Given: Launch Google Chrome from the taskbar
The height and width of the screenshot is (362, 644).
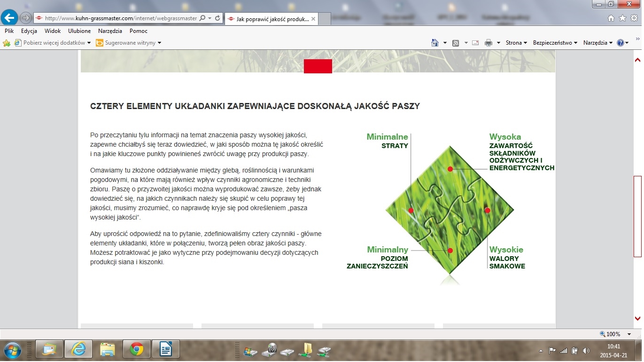Looking at the screenshot, I should pyautogui.click(x=137, y=349).
